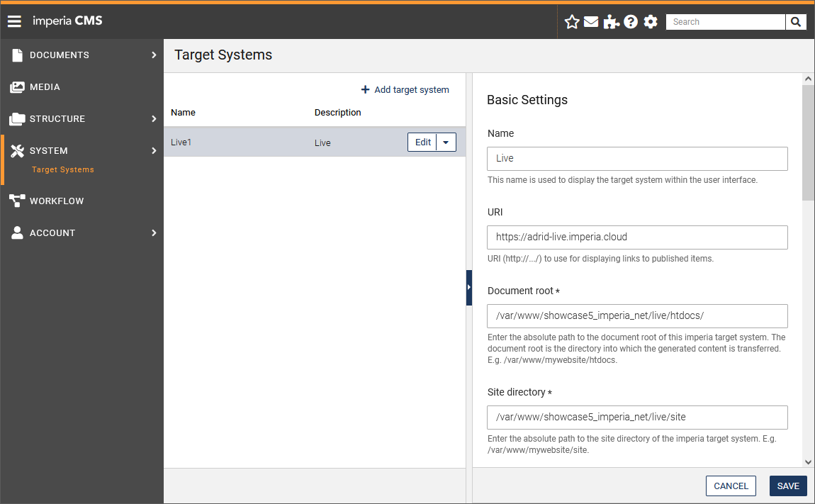Click the System tools icon
This screenshot has width=815, height=504.
tap(17, 151)
